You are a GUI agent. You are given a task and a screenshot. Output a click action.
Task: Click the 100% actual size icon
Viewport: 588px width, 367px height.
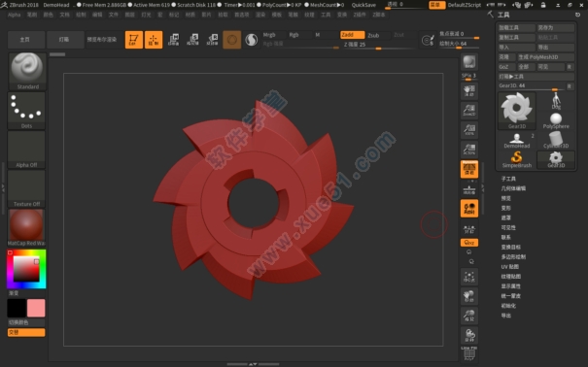[469, 130]
